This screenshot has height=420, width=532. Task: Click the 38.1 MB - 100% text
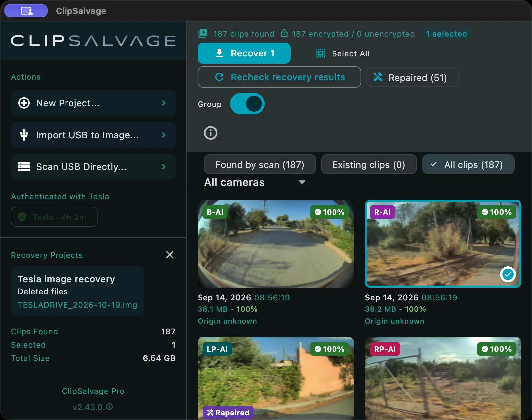tap(228, 309)
